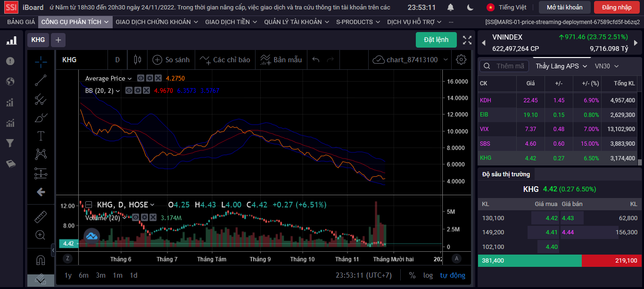This screenshot has width=644, height=289.
Task: Toggle the 'tự động' auto scale
Action: click(453, 275)
